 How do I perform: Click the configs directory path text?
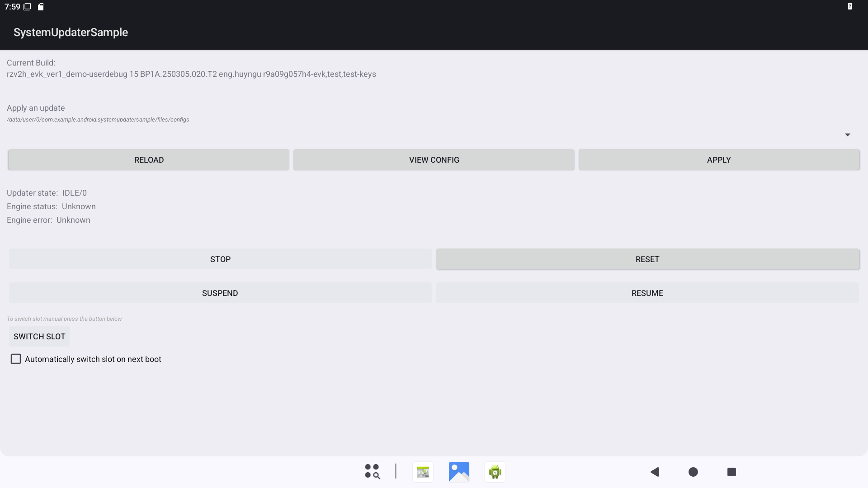(98, 120)
